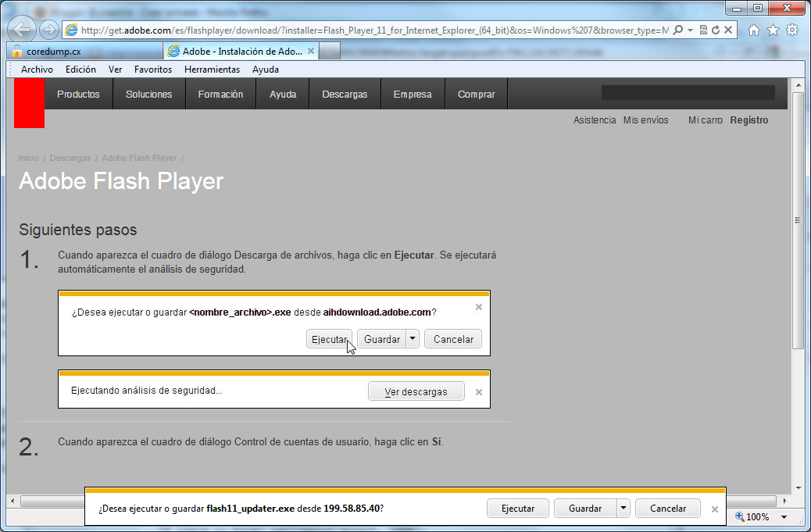Screen dimensions: 811x532
Task: Open the Mi carro link
Action: (705, 120)
